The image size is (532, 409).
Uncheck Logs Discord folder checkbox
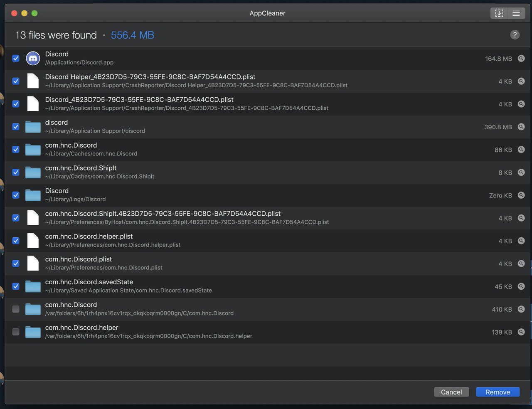pyautogui.click(x=16, y=195)
